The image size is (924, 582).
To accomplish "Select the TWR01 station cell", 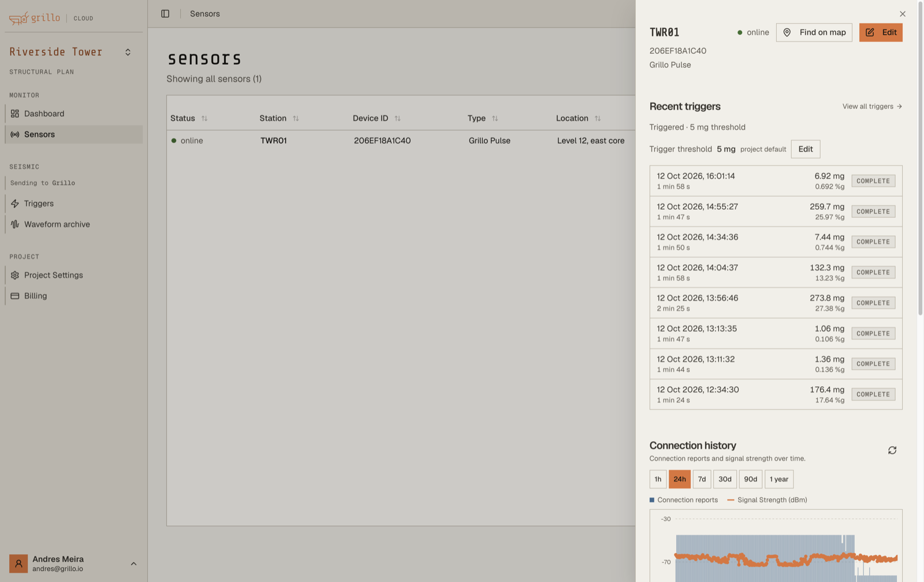I will click(x=274, y=140).
